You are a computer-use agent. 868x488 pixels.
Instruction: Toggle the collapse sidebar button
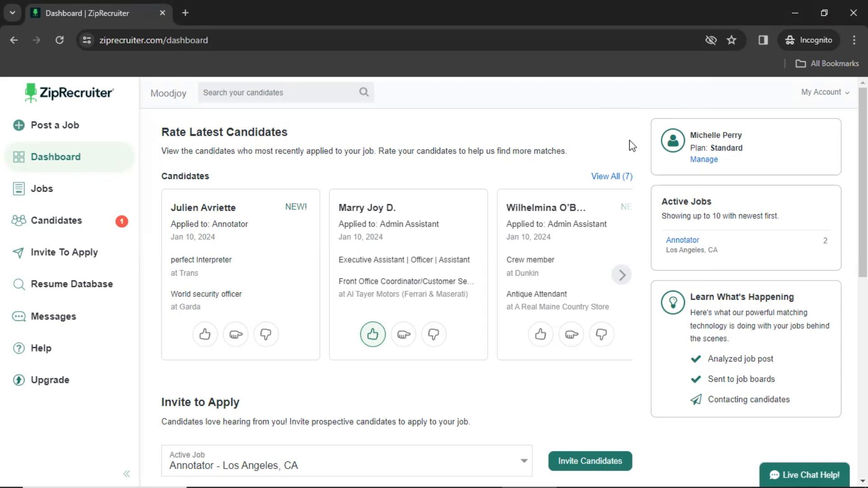[x=126, y=473]
